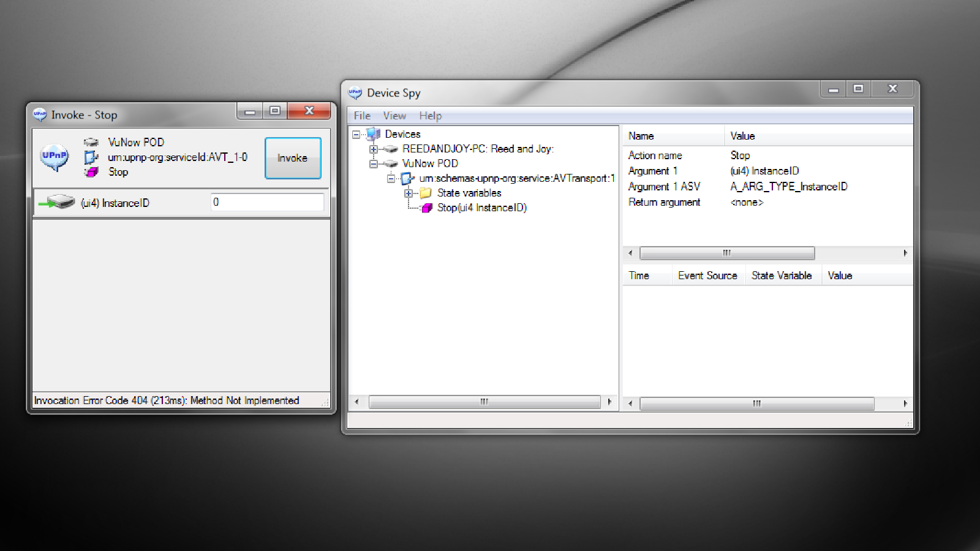This screenshot has height=551, width=980.
Task: Expand the State variables folder
Action: pos(409,193)
